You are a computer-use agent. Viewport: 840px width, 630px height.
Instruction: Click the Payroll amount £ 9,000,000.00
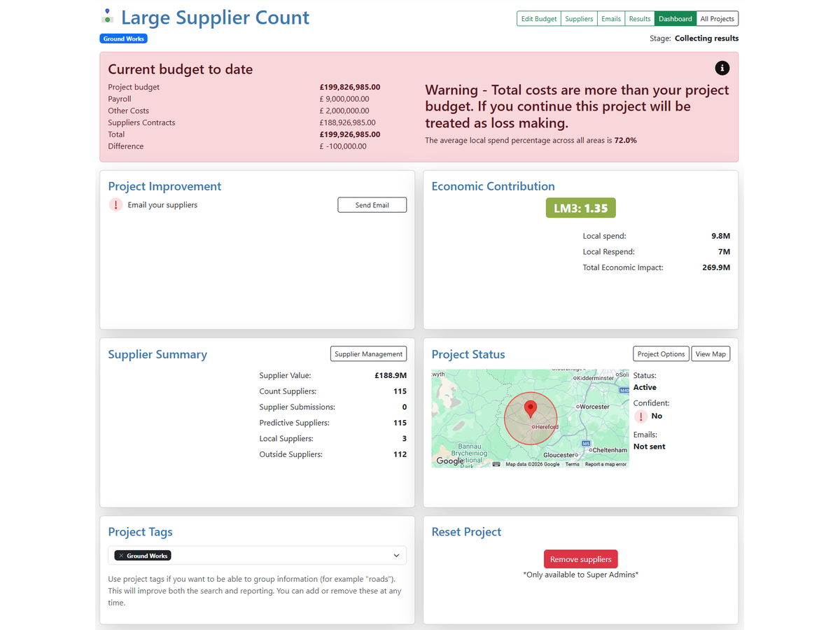(x=344, y=99)
